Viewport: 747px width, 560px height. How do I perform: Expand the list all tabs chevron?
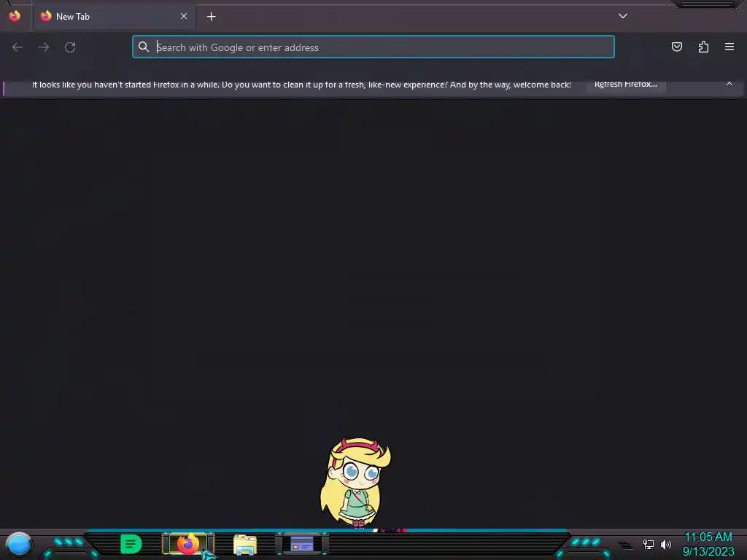coord(623,16)
